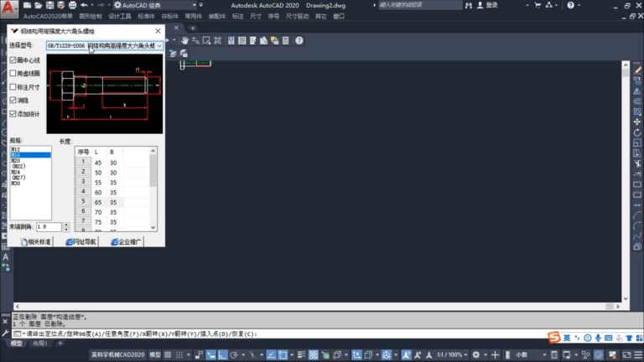Select row 3 with length 55 in table
The height and width of the screenshot is (362, 644).
112,182
